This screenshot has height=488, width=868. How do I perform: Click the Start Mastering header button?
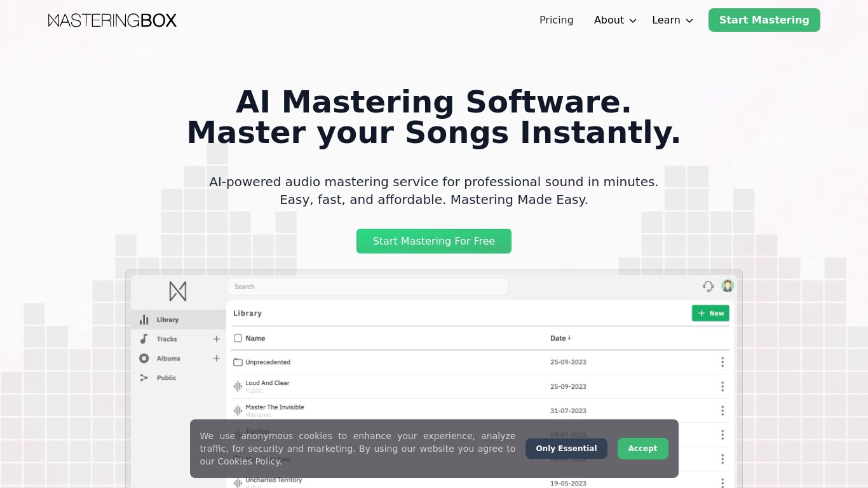[x=764, y=20]
